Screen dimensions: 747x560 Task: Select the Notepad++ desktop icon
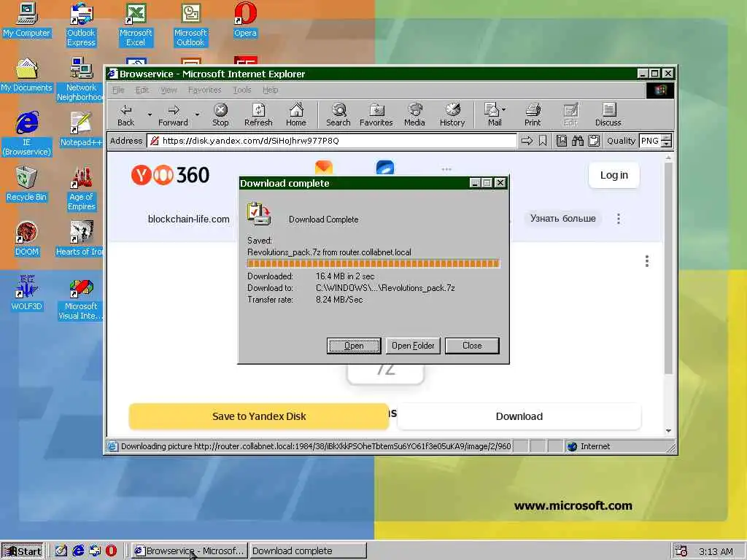(81, 128)
